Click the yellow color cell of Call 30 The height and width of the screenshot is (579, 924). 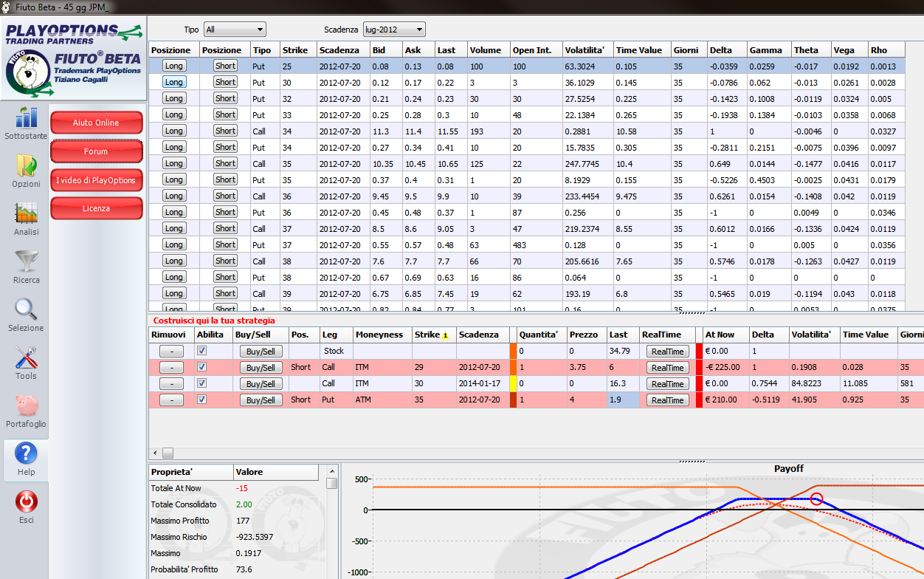513,383
